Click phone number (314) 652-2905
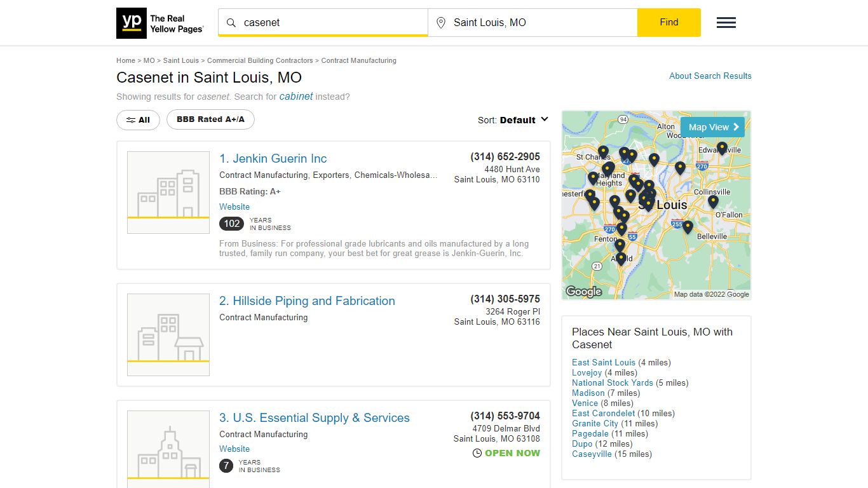The image size is (868, 488). tap(505, 157)
